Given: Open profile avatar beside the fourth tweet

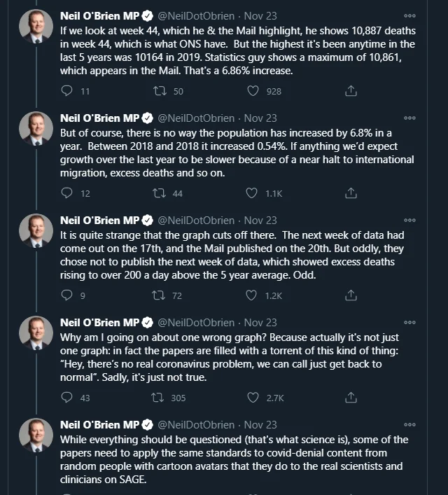Looking at the screenshot, I should (x=36, y=333).
